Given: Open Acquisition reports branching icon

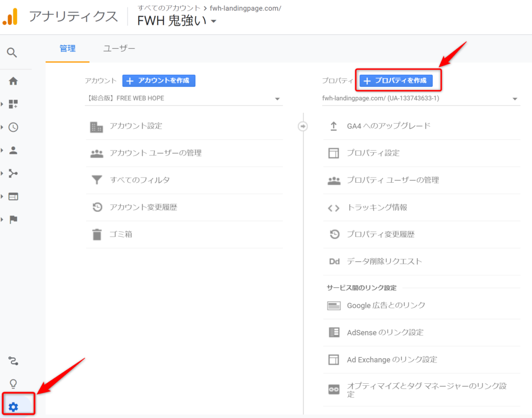Looking at the screenshot, I should pyautogui.click(x=13, y=173).
